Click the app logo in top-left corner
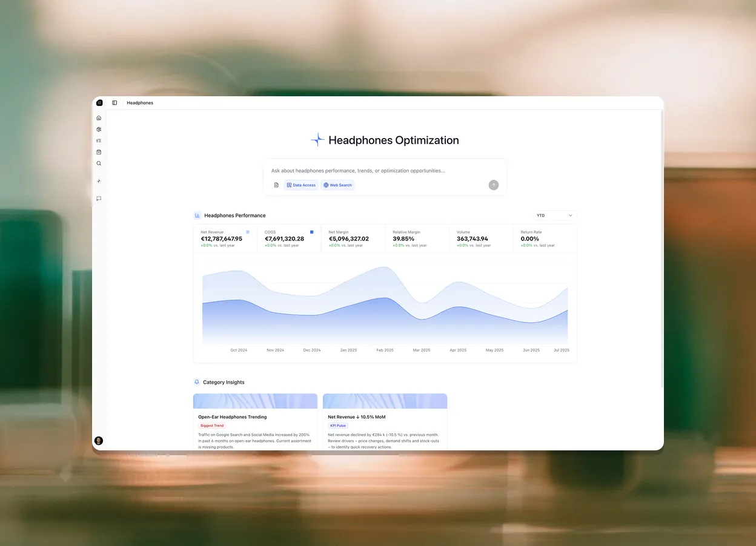 pos(99,103)
